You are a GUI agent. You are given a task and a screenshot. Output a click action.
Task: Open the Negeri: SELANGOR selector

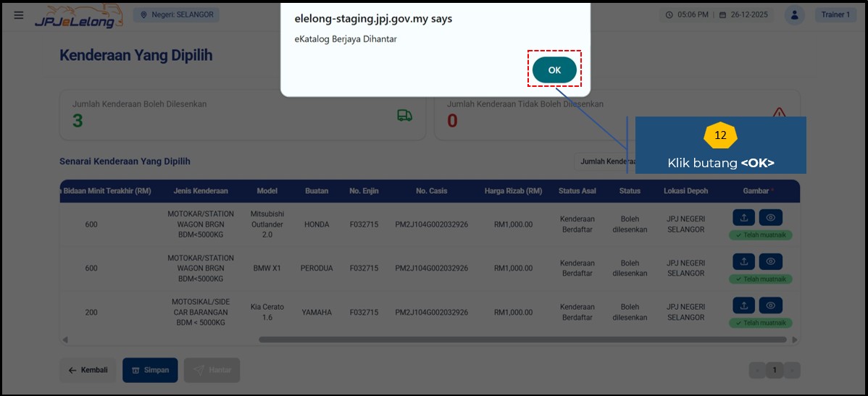coord(176,14)
